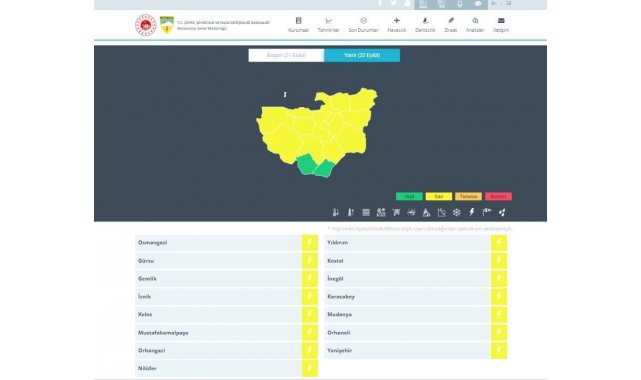Viewport: 641px width, 380px height.
Task: Select the cold temperature warning icon
Action: [336, 212]
